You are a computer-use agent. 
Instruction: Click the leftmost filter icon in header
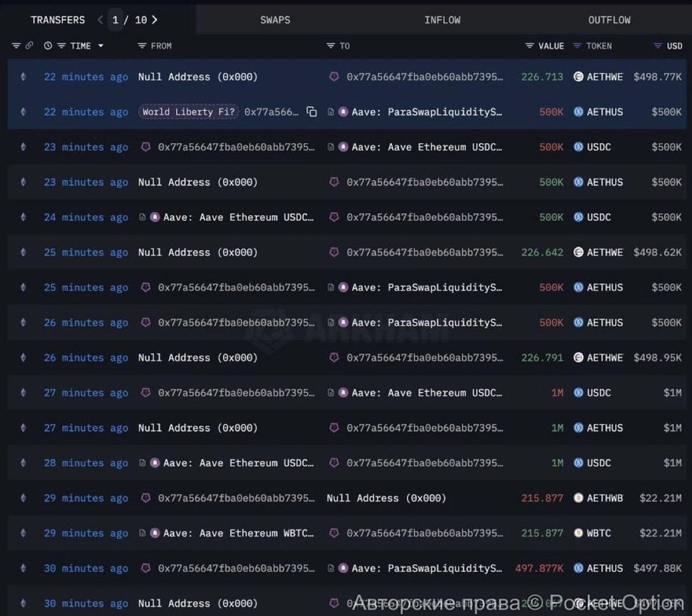tap(16, 46)
